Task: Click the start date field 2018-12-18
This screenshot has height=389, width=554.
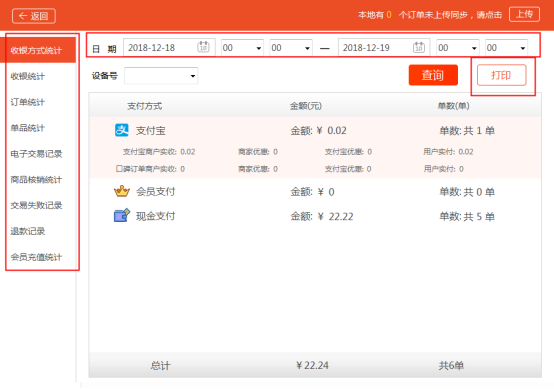Action: coord(169,47)
